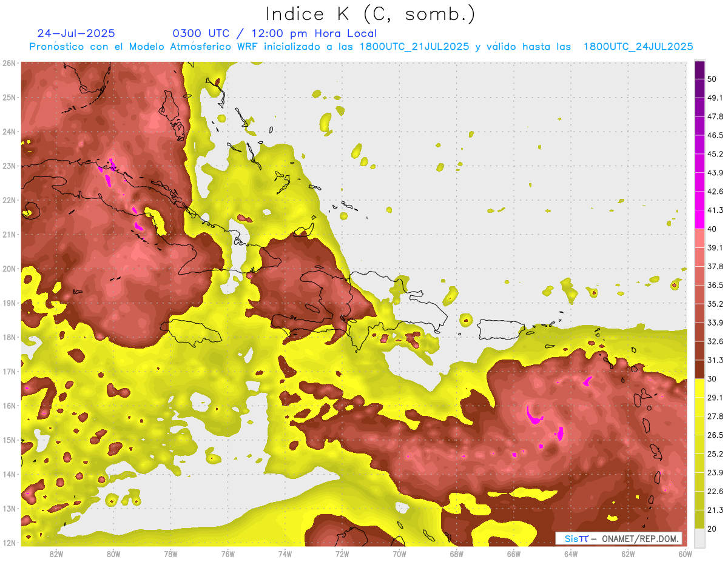Click the colorbar value "47.8"
Screen dimensions: 728x562
click(715, 116)
